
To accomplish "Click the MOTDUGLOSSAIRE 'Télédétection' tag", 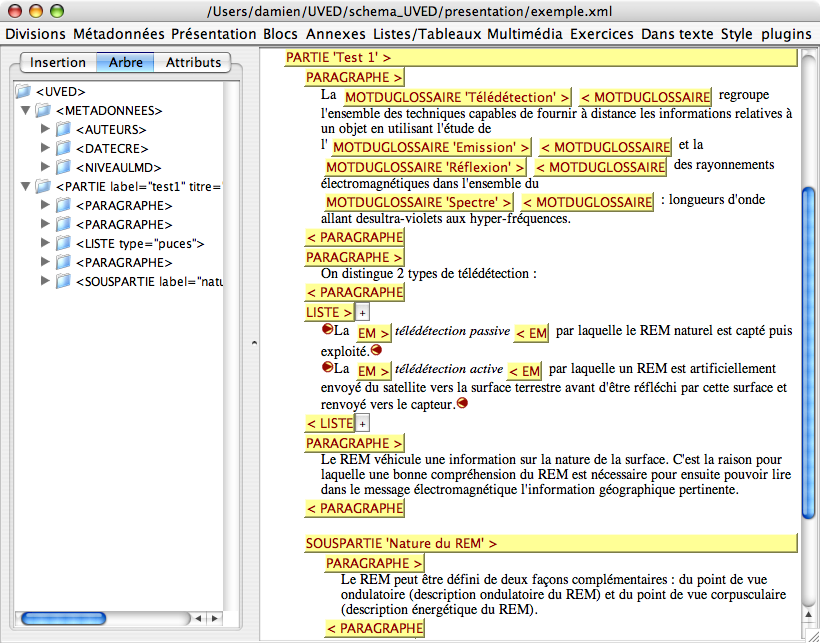I will 457,97.
